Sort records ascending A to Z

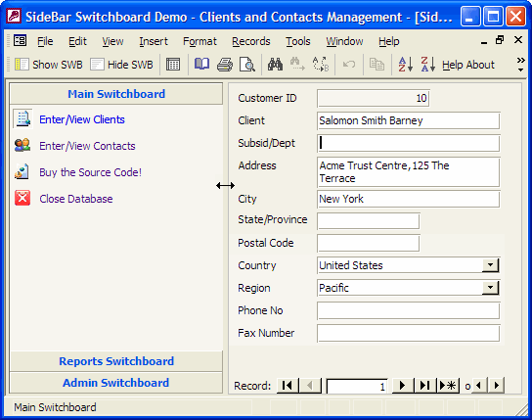[406, 65]
